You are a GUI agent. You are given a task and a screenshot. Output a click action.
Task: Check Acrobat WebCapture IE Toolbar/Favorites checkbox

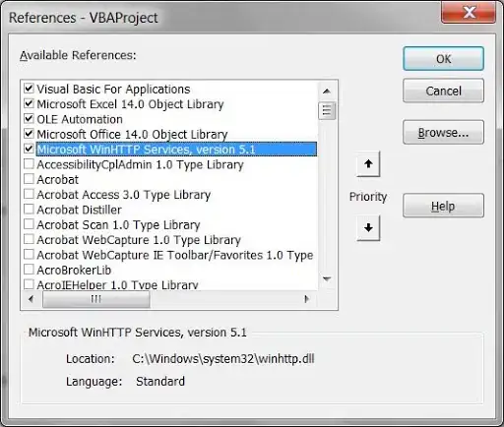29,254
